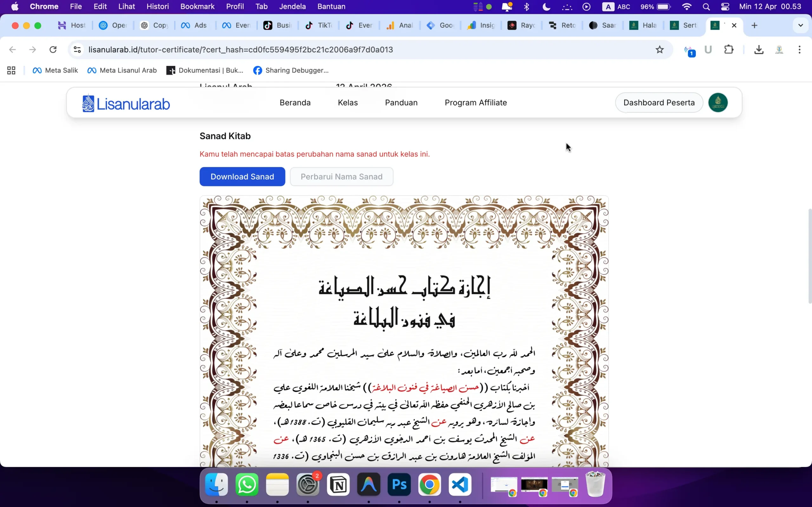Click the Perbarui Nama Sanad button
812x507 pixels.
tap(341, 176)
